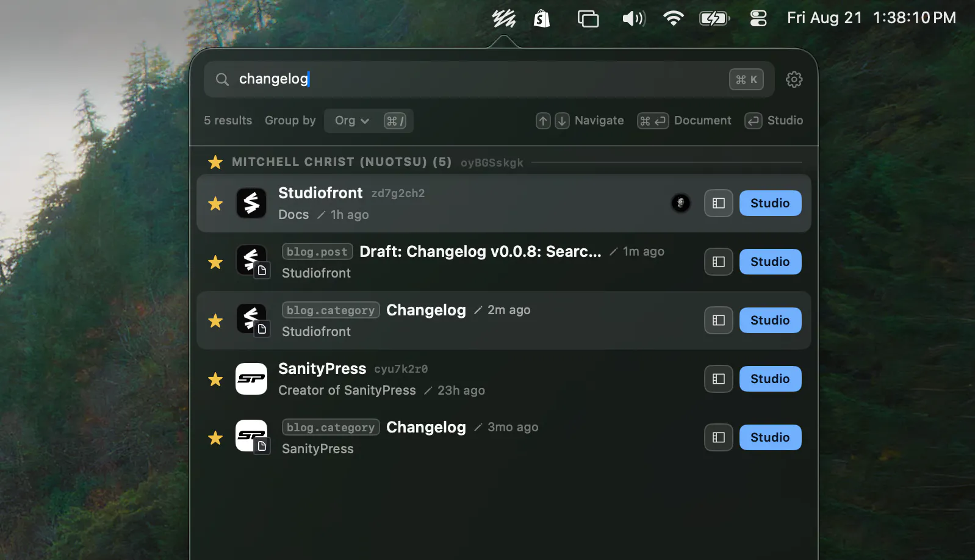Click blog.category tag in SanityPress row
This screenshot has width=975, height=560.
click(331, 427)
